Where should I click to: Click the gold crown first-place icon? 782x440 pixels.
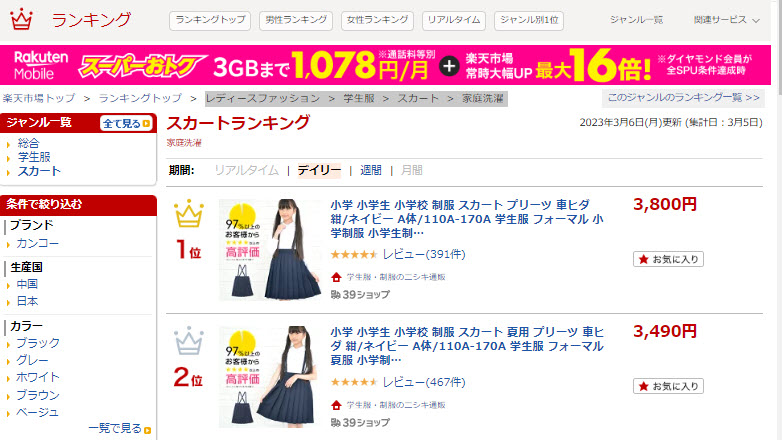189,214
